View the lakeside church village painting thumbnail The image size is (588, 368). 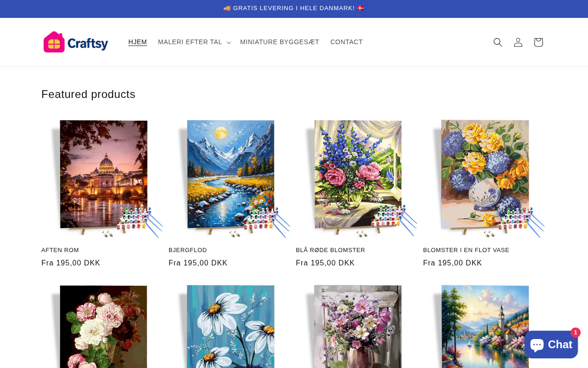485,325
